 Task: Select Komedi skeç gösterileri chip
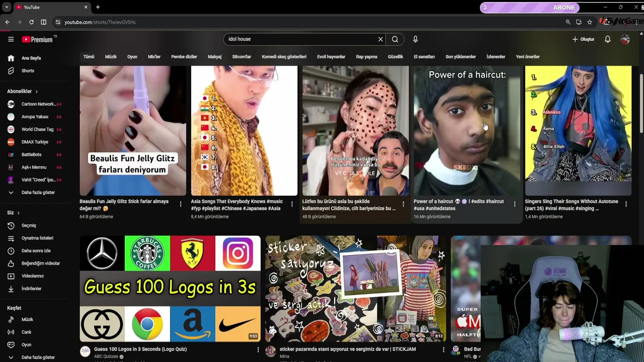click(284, 57)
